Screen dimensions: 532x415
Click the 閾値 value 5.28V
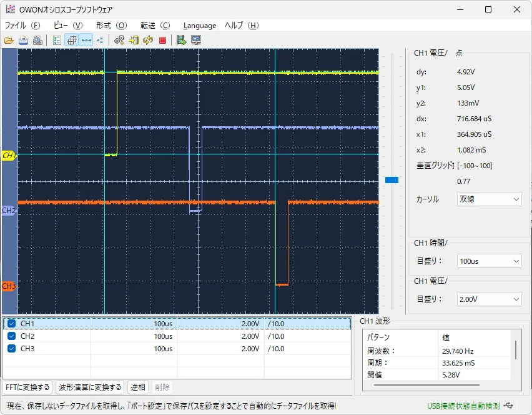451,374
